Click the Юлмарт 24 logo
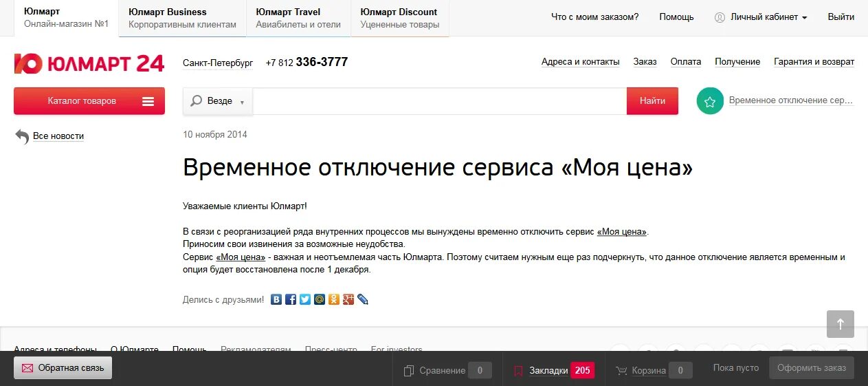Viewport: 868px width, 386px height. click(x=89, y=63)
